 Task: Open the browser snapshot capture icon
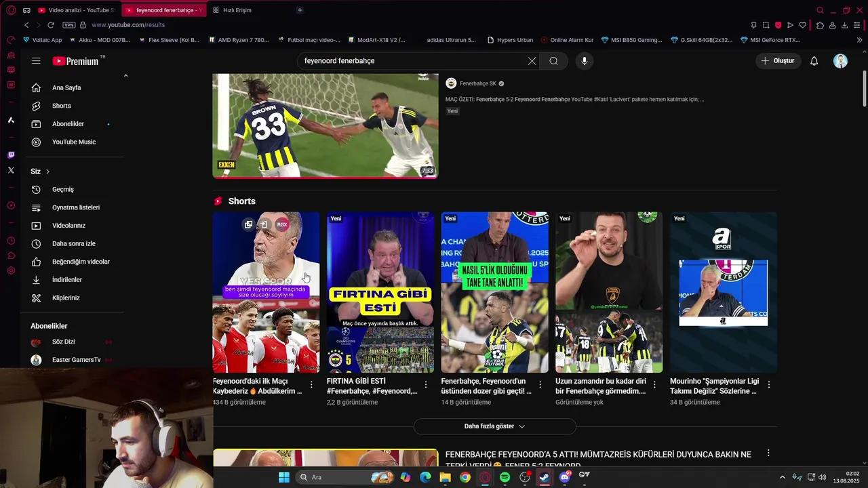click(766, 25)
